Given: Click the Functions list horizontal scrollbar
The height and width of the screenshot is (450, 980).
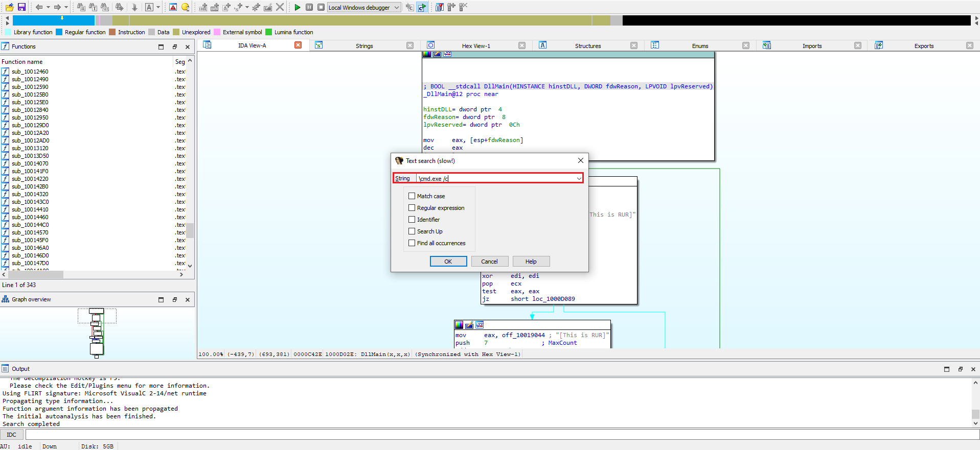Looking at the screenshot, I should pos(93,275).
